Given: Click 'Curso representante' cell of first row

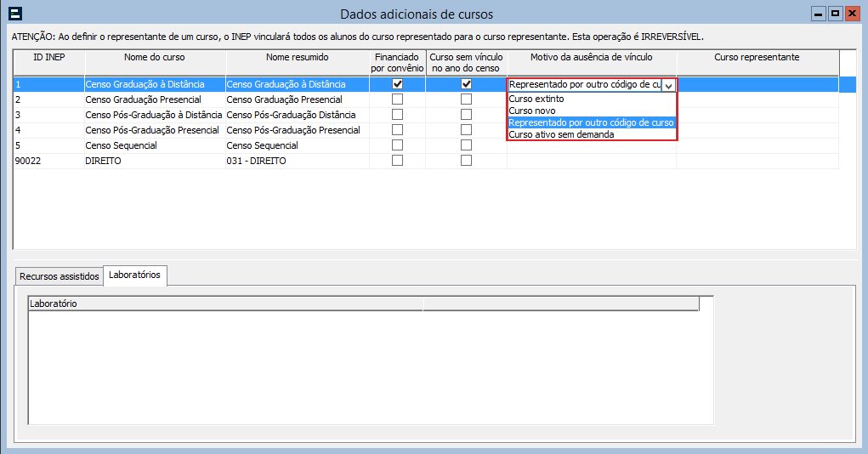Looking at the screenshot, I should pos(757,84).
